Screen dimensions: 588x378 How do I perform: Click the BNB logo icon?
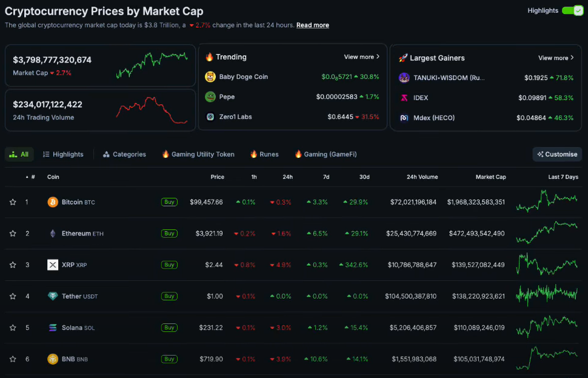[x=53, y=359]
